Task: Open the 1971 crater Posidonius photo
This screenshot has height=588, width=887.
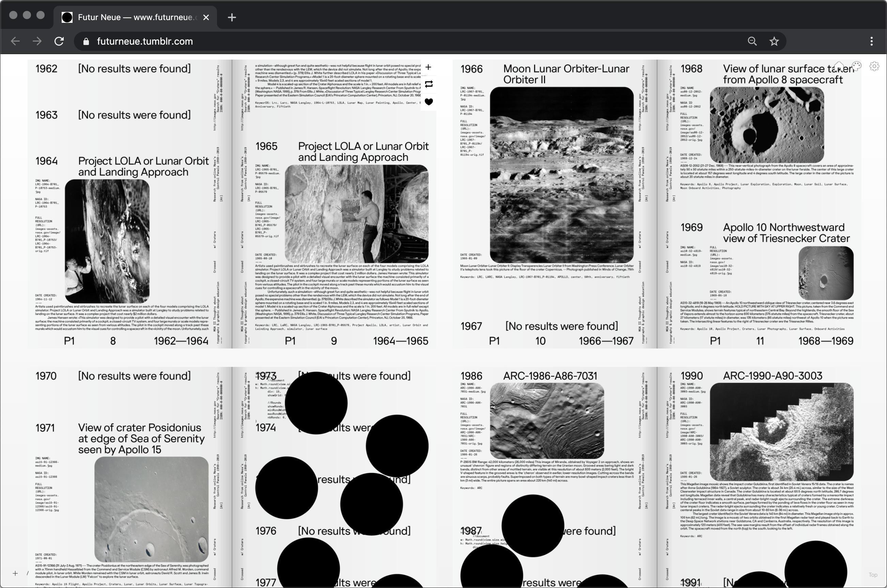Action: (x=152, y=509)
